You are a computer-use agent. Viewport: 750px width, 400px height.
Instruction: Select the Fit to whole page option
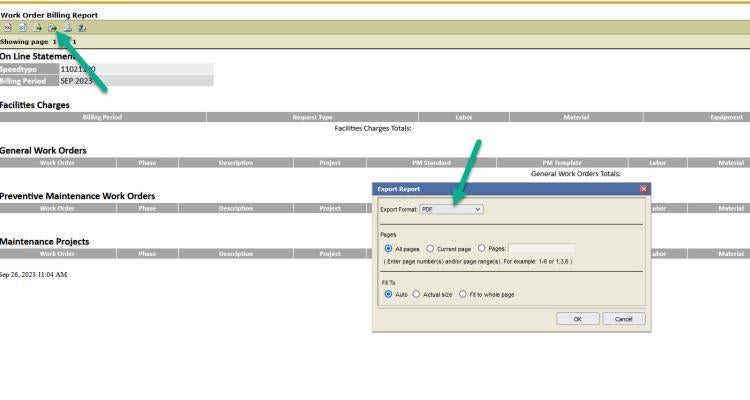[463, 294]
